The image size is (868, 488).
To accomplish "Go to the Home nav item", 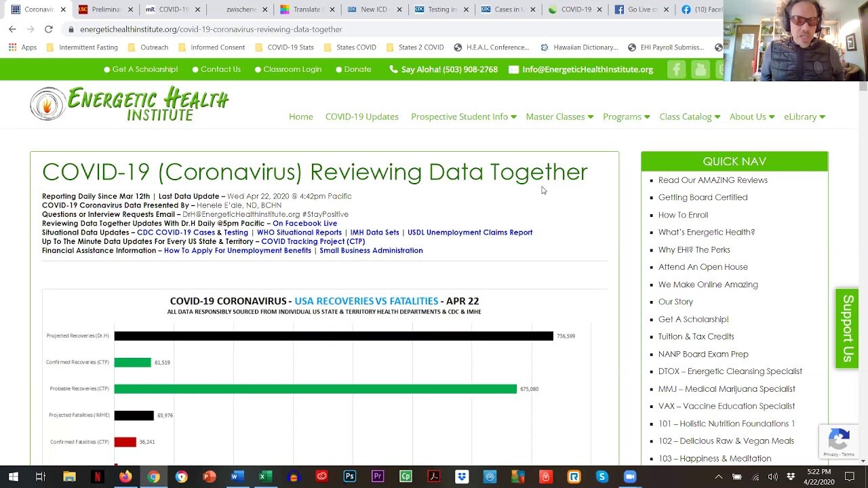I will coord(301,117).
